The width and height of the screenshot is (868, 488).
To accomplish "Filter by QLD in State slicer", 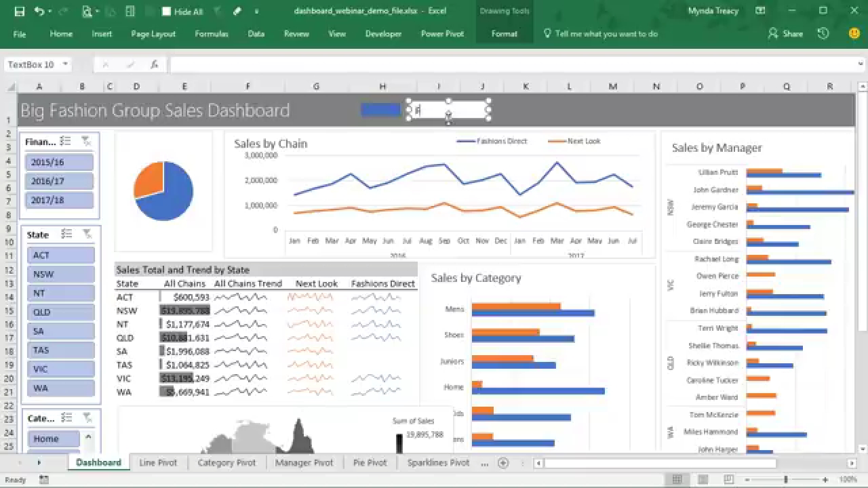I will 60,312.
